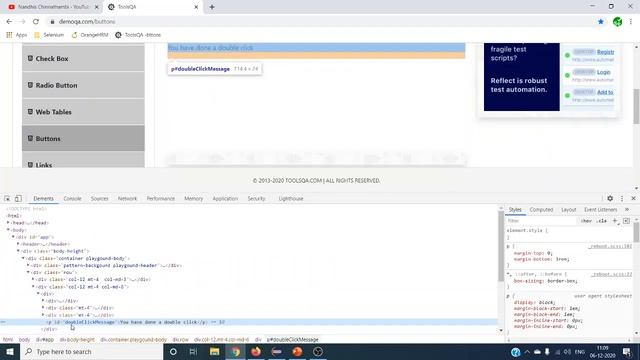Show more Styles pane tabs chevron
Viewport: 640px width, 360px height.
point(627,209)
